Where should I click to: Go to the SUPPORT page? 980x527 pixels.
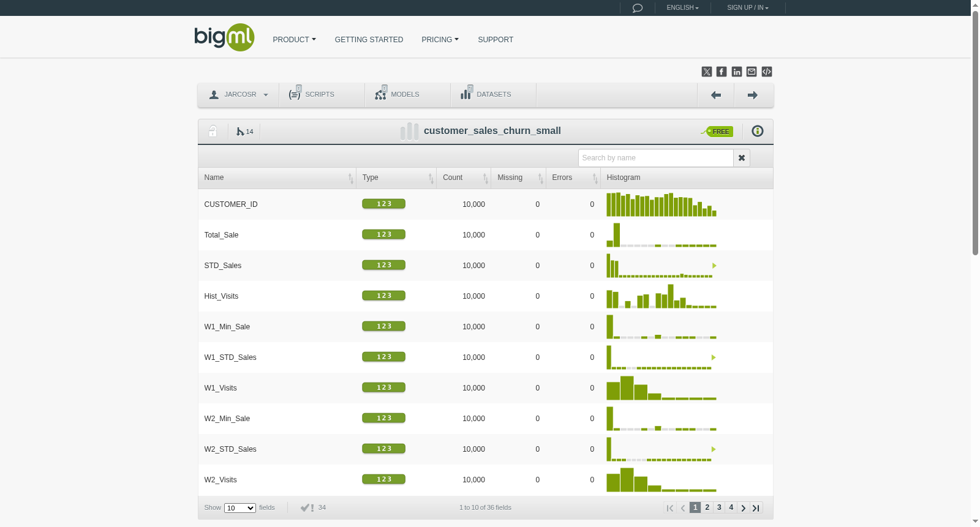point(496,40)
